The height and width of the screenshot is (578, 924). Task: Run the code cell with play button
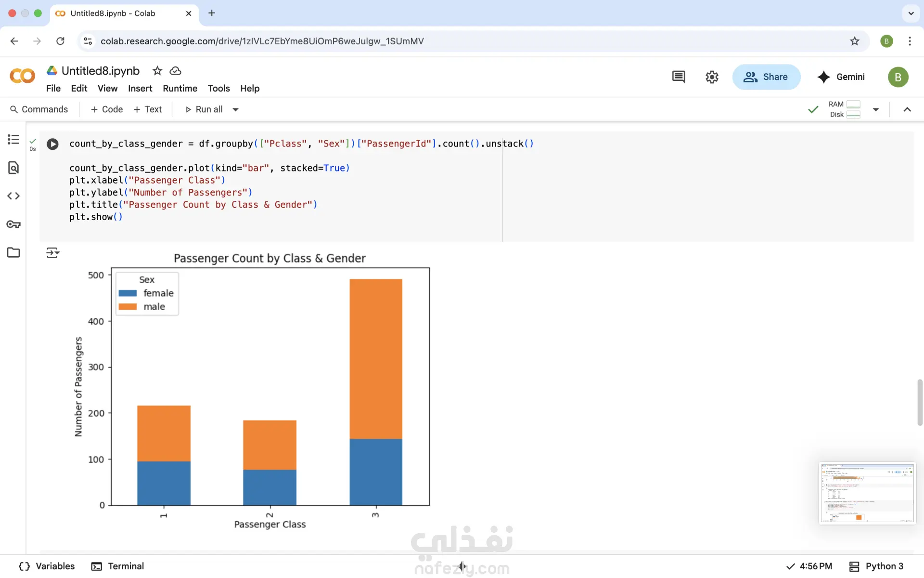click(x=52, y=144)
